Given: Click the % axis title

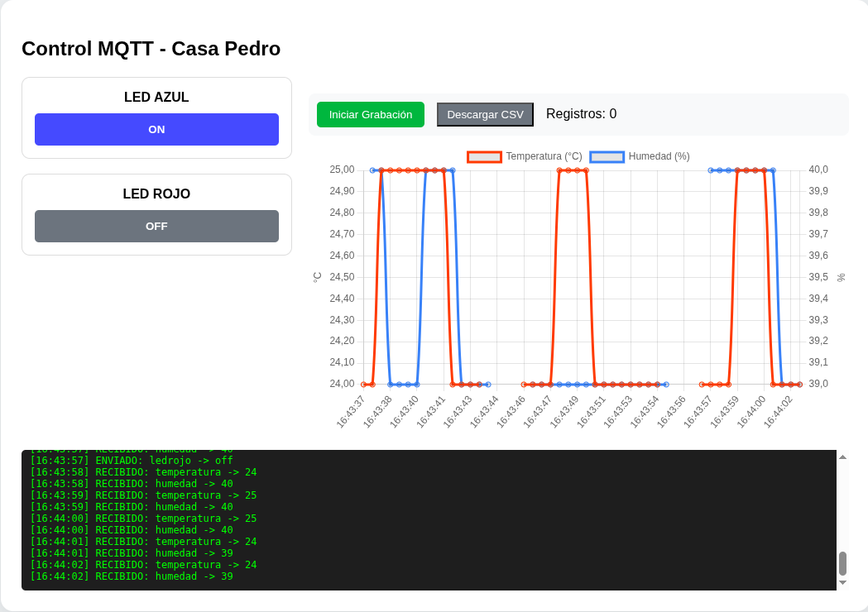Looking at the screenshot, I should coord(841,277).
